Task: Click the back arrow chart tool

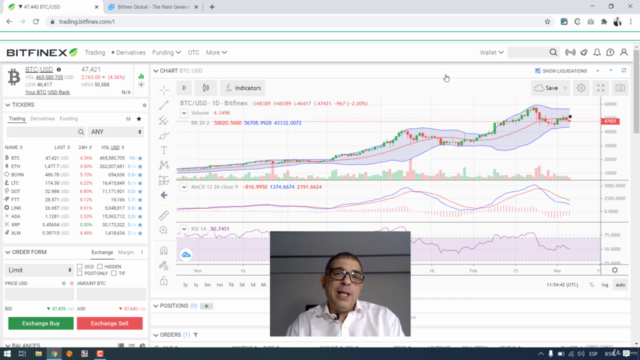Action: coord(164,195)
